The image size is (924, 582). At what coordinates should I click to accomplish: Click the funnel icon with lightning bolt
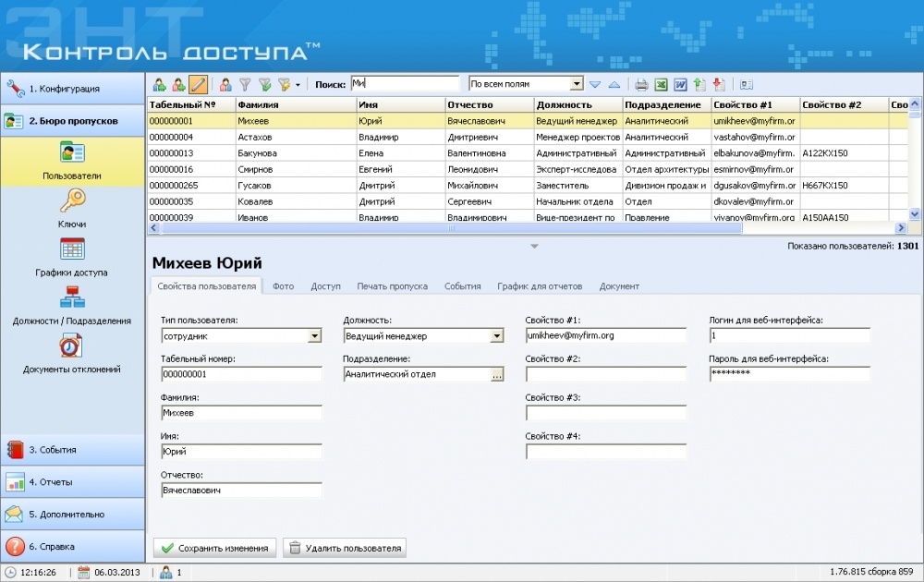coord(284,85)
